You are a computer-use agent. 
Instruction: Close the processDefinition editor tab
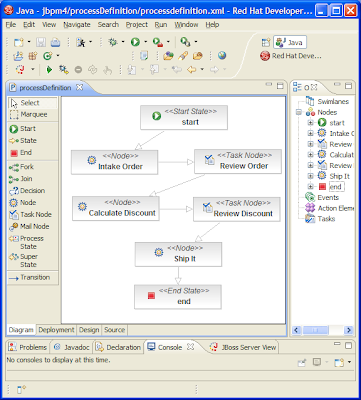79,88
